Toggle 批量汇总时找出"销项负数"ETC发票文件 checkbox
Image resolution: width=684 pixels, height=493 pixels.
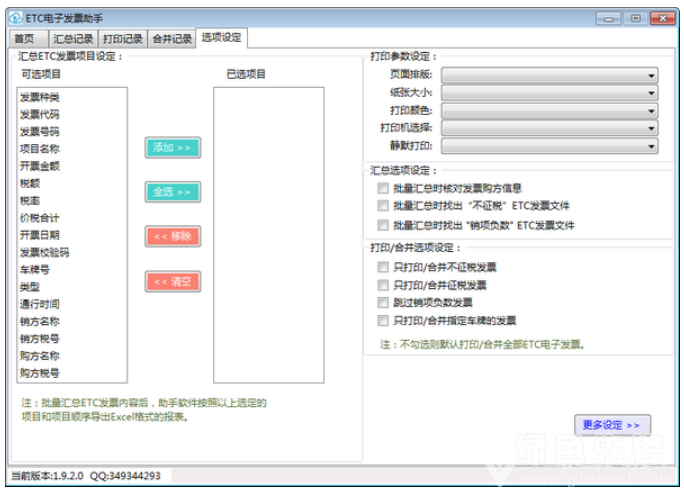[383, 225]
